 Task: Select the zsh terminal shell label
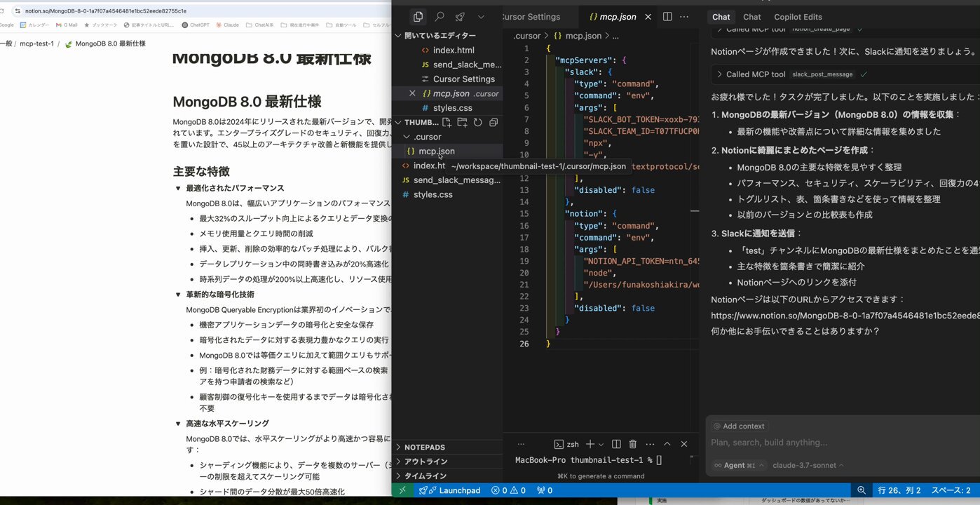pyautogui.click(x=566, y=444)
